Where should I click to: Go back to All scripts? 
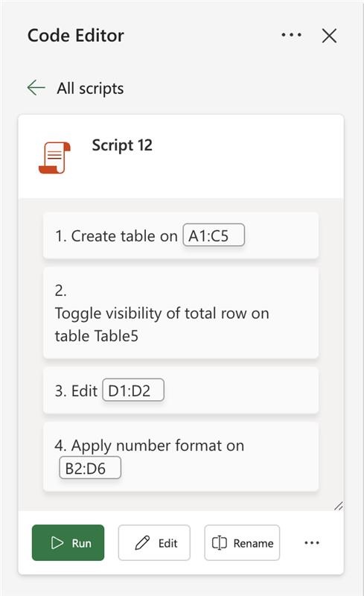90,88
